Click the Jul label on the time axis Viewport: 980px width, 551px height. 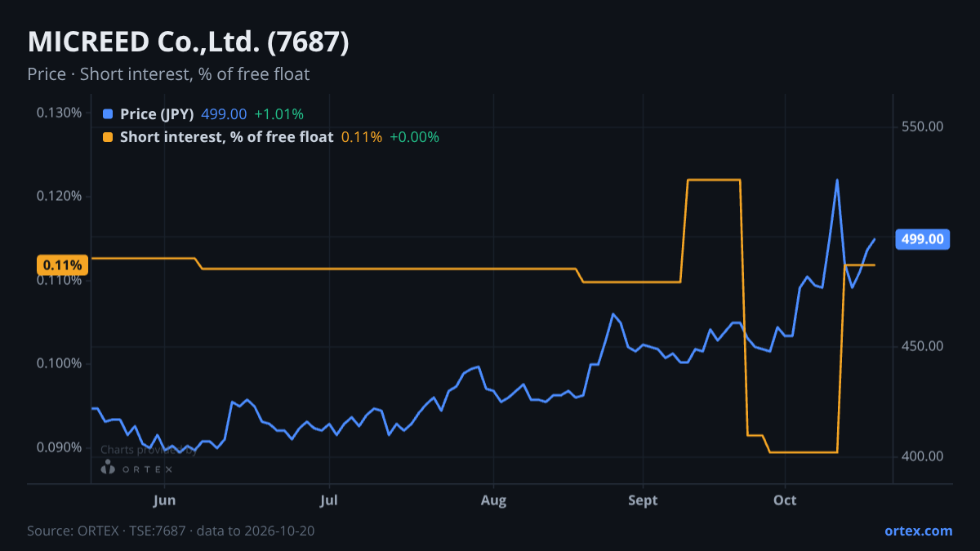pyautogui.click(x=329, y=500)
